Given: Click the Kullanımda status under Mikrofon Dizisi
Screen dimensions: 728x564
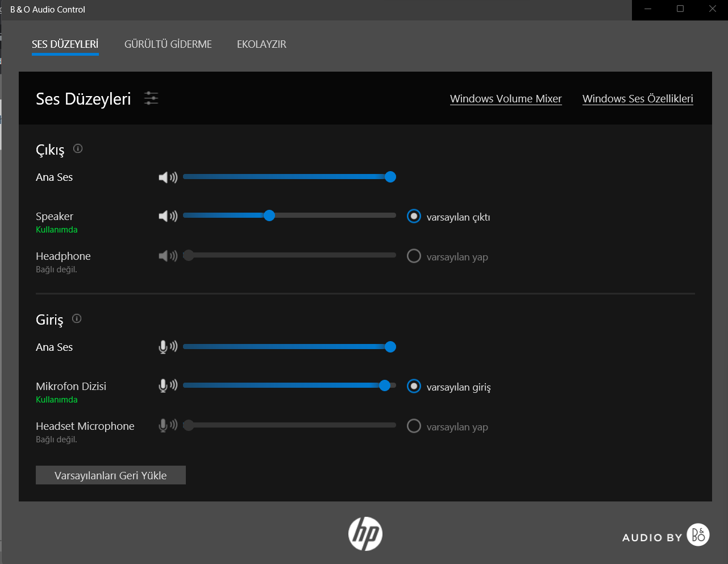Looking at the screenshot, I should 57,400.
